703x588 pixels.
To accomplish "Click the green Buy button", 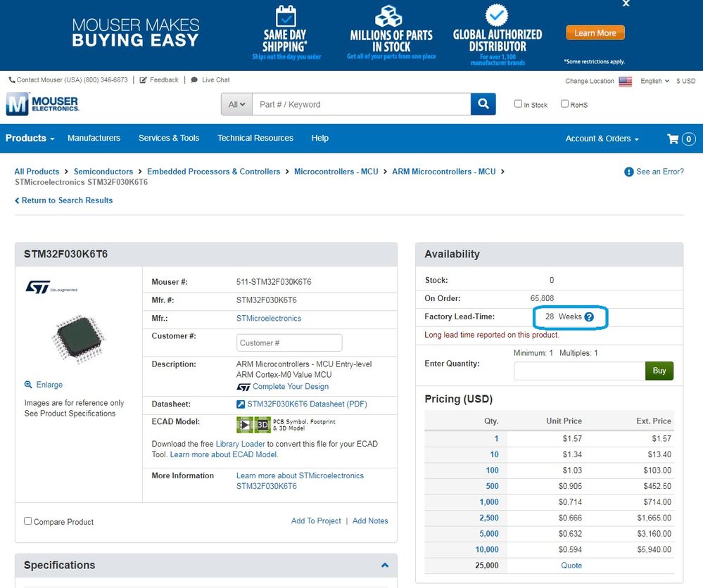I will pyautogui.click(x=659, y=371).
